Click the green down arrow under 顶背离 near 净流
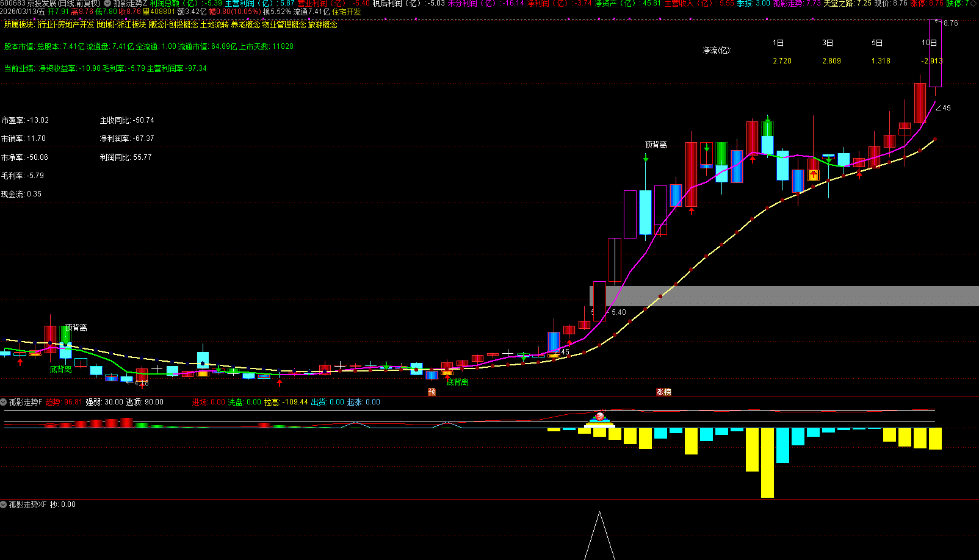The height and width of the screenshot is (560, 979). click(x=645, y=158)
